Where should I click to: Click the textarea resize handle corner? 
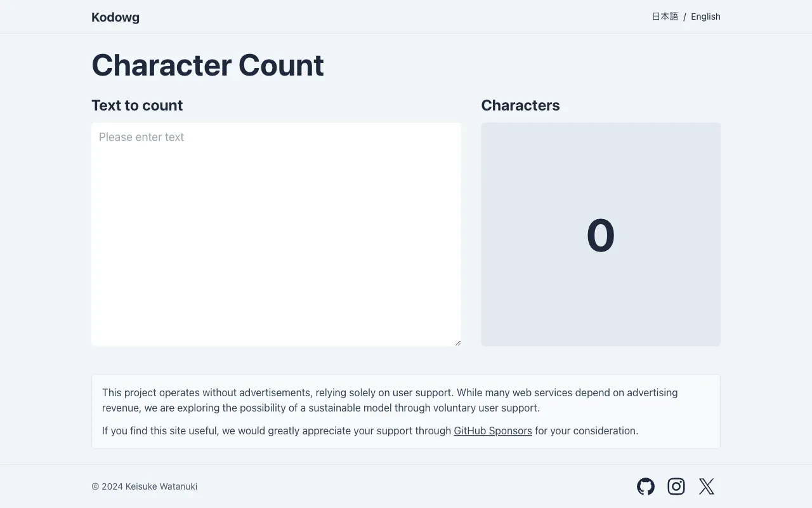(x=457, y=343)
